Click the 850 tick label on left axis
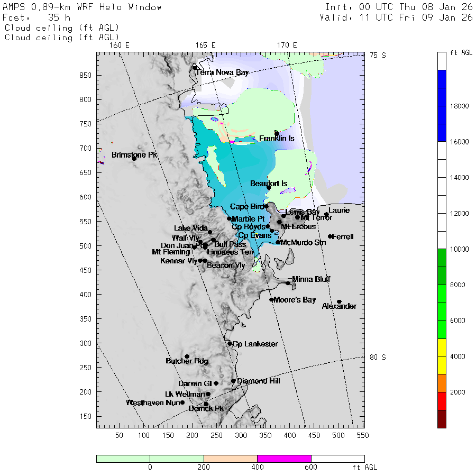 (85, 75)
